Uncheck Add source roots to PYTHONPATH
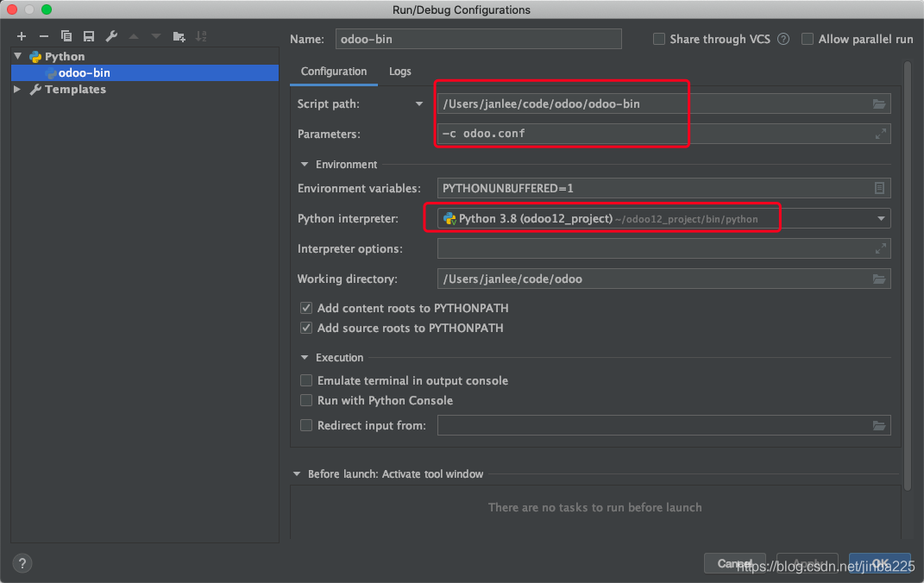Screen dimensions: 924x583 (x=305, y=328)
